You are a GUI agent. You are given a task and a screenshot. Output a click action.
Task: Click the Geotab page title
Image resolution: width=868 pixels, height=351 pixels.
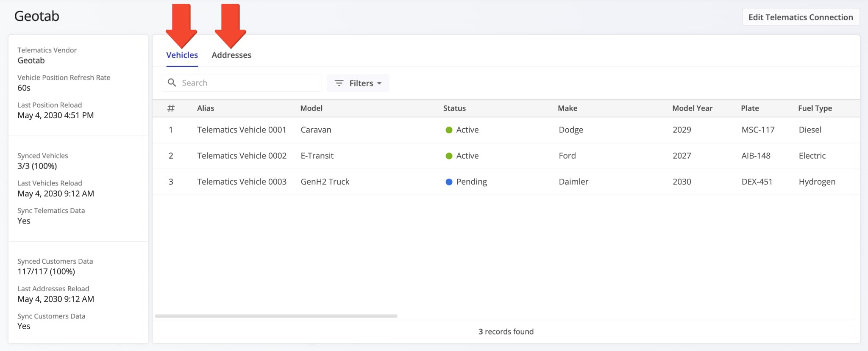(x=37, y=16)
